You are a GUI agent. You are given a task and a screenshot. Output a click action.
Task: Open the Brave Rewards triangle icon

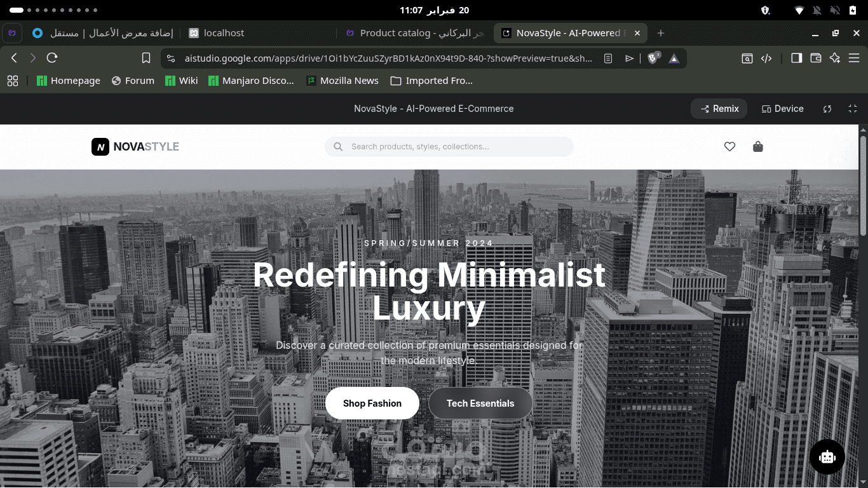[674, 58]
